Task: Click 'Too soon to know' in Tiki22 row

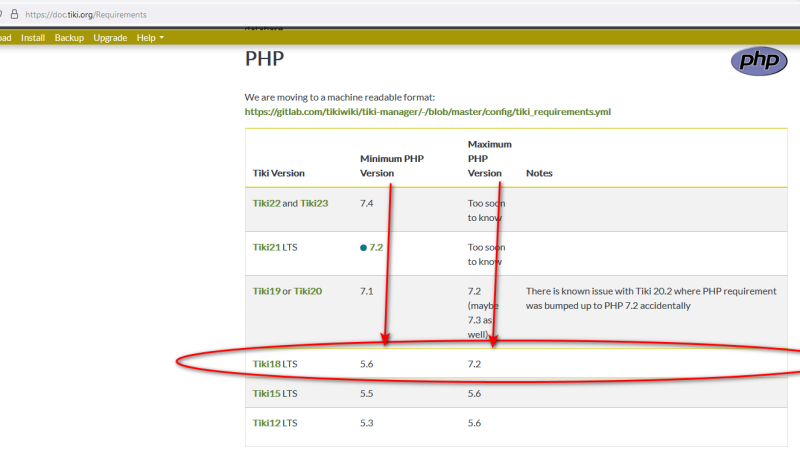Action: point(486,210)
